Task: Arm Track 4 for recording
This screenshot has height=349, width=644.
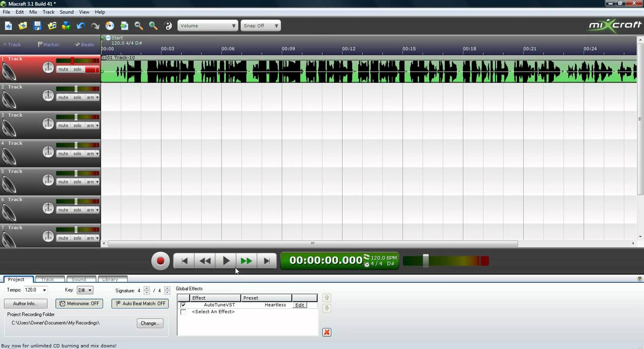Action: pyautogui.click(x=90, y=154)
